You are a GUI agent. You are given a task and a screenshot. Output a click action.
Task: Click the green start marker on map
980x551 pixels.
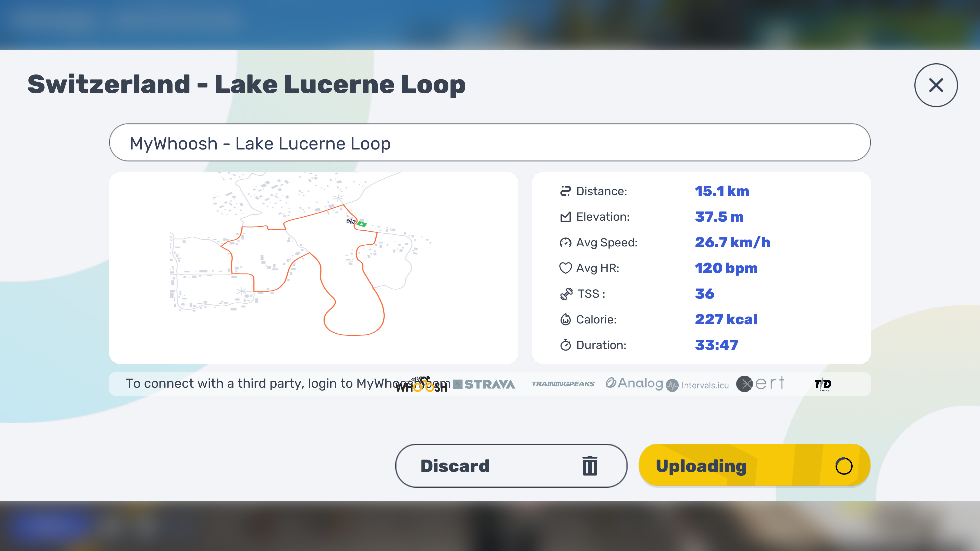(x=362, y=224)
